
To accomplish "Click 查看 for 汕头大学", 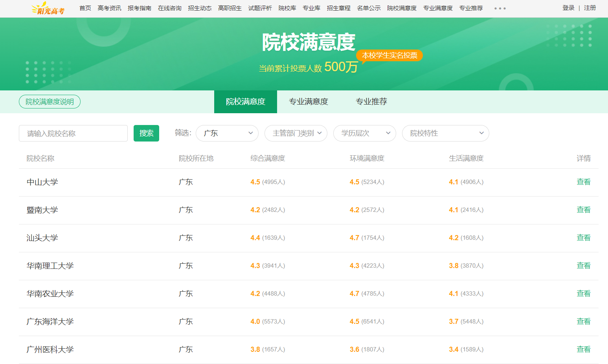I will 584,238.
